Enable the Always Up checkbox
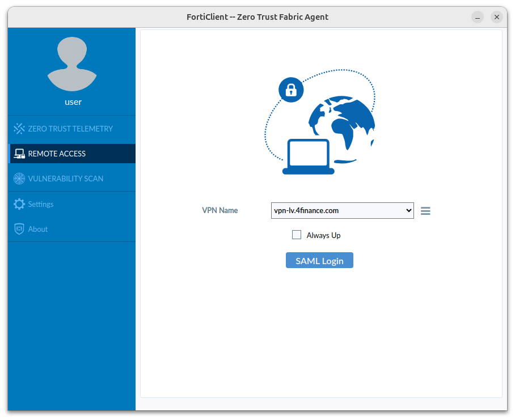Image resolution: width=515 pixels, height=420 pixels. (x=297, y=235)
